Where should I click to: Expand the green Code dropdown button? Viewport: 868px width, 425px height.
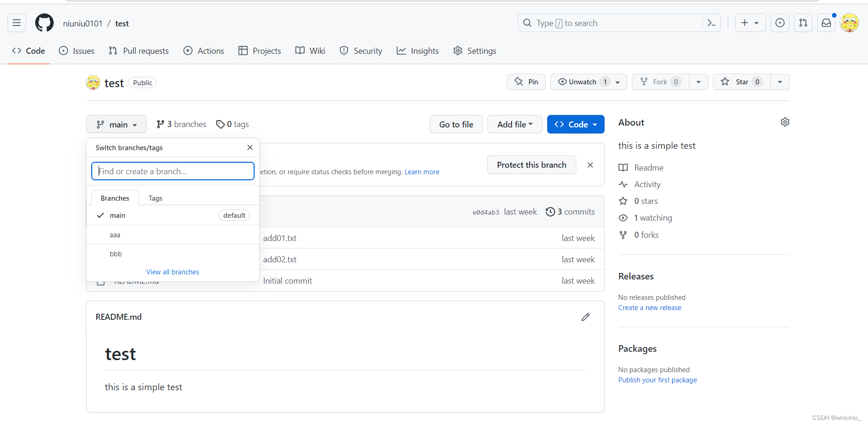click(576, 124)
